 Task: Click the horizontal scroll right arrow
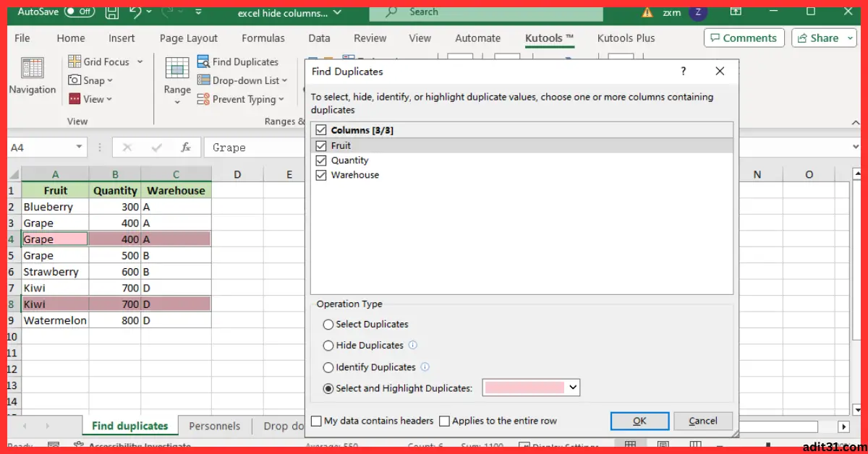[843, 427]
